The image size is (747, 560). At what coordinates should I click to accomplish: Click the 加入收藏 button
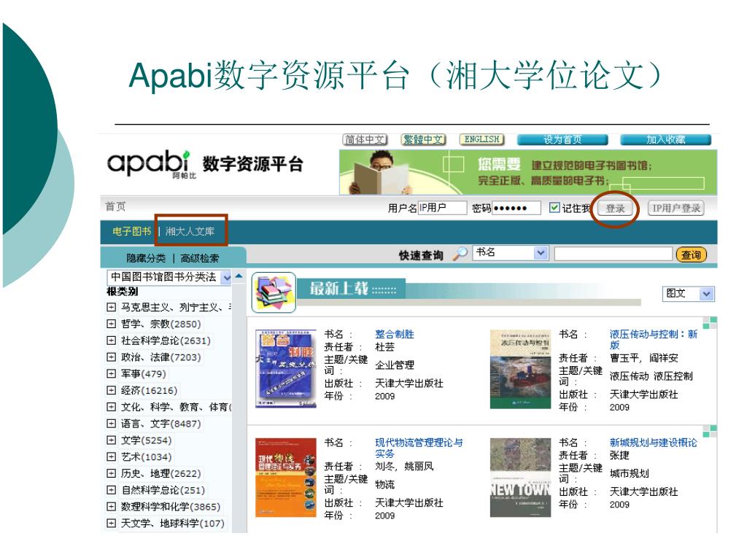point(666,139)
